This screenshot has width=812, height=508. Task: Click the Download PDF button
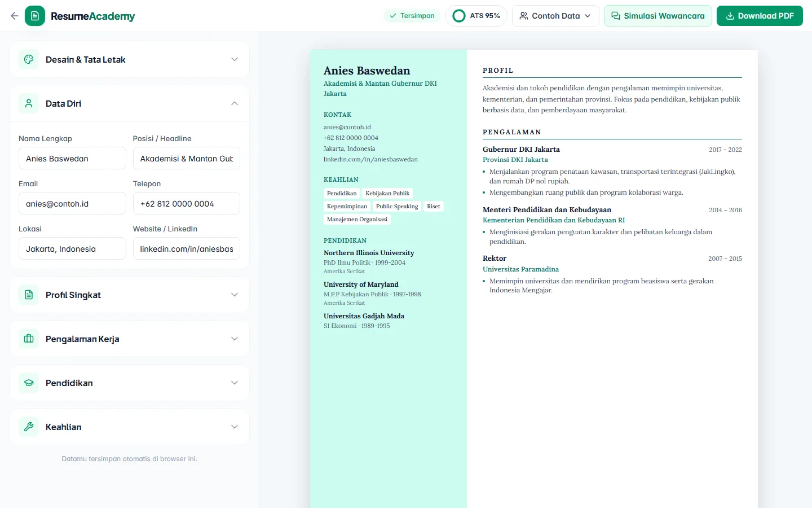(x=760, y=16)
